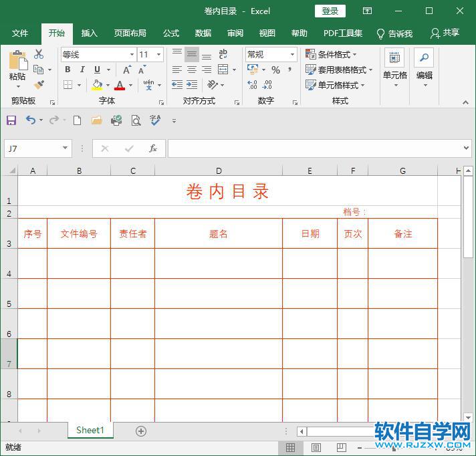Toggle wrap text
The image size is (476, 456).
tap(223, 54)
